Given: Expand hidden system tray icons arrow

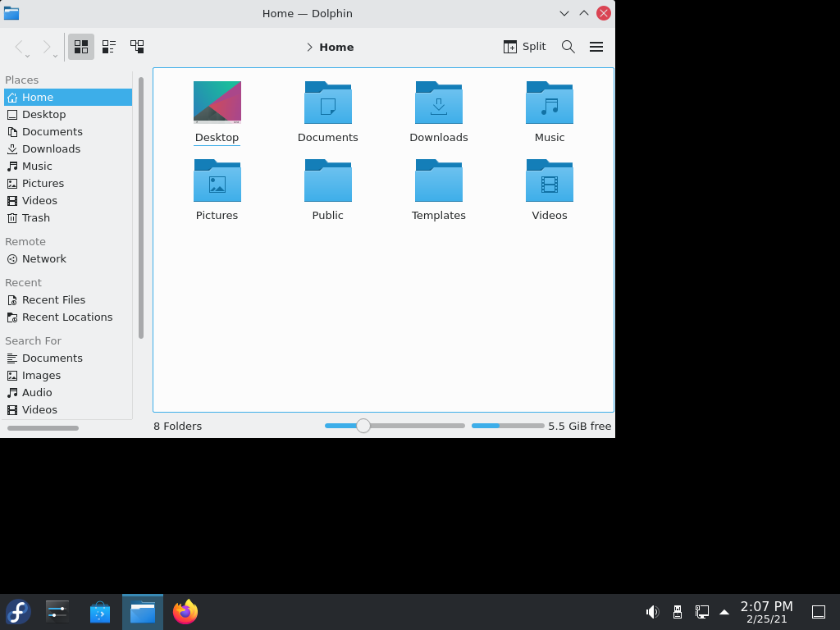Looking at the screenshot, I should (x=724, y=612).
